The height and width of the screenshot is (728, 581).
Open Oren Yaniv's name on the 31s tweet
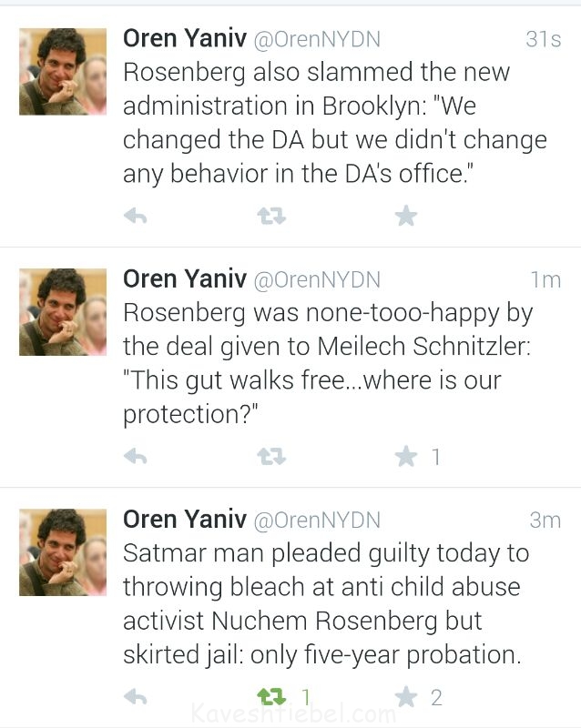tap(184, 38)
